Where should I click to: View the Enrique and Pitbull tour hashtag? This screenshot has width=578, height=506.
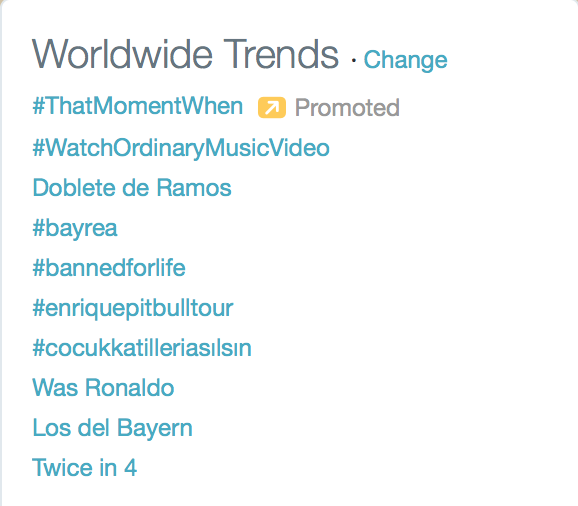pos(133,308)
